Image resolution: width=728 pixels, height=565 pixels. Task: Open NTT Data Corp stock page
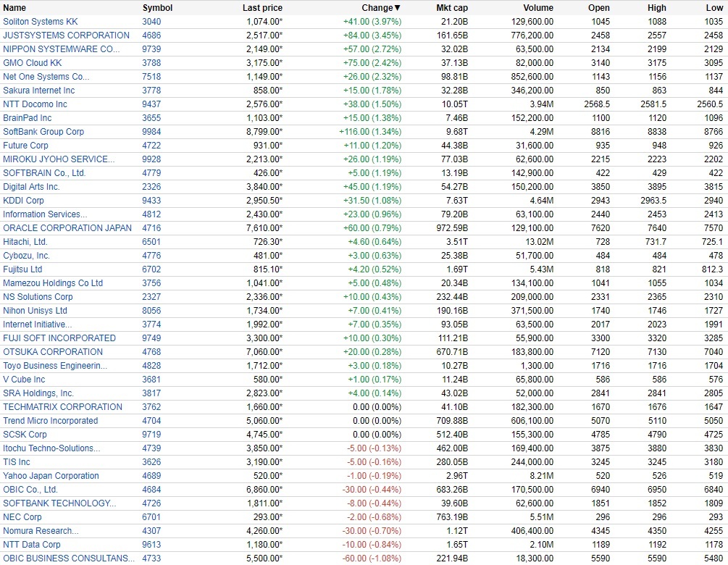(x=32, y=545)
